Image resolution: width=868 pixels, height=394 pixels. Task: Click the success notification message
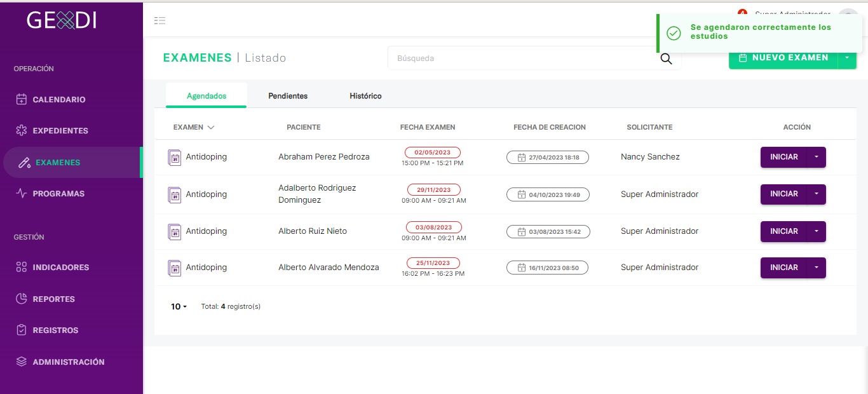(761, 32)
